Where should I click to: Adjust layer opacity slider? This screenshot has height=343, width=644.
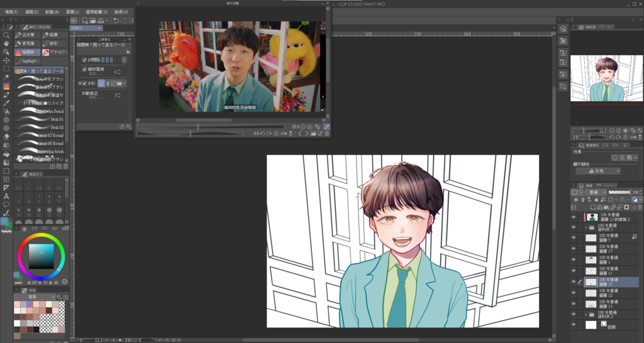(x=619, y=192)
